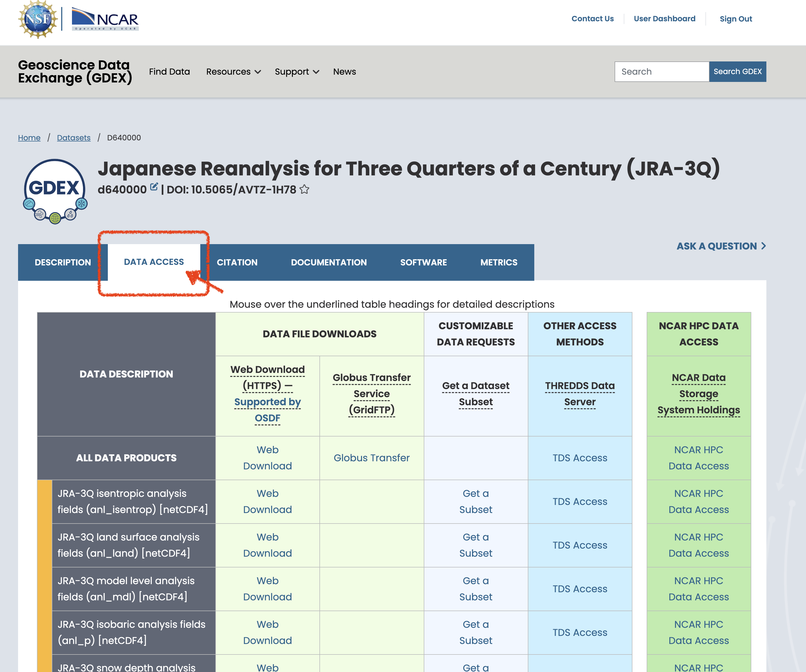Viewport: 806px width, 672px height.
Task: Open Globus Transfer for all data products
Action: tap(371, 458)
